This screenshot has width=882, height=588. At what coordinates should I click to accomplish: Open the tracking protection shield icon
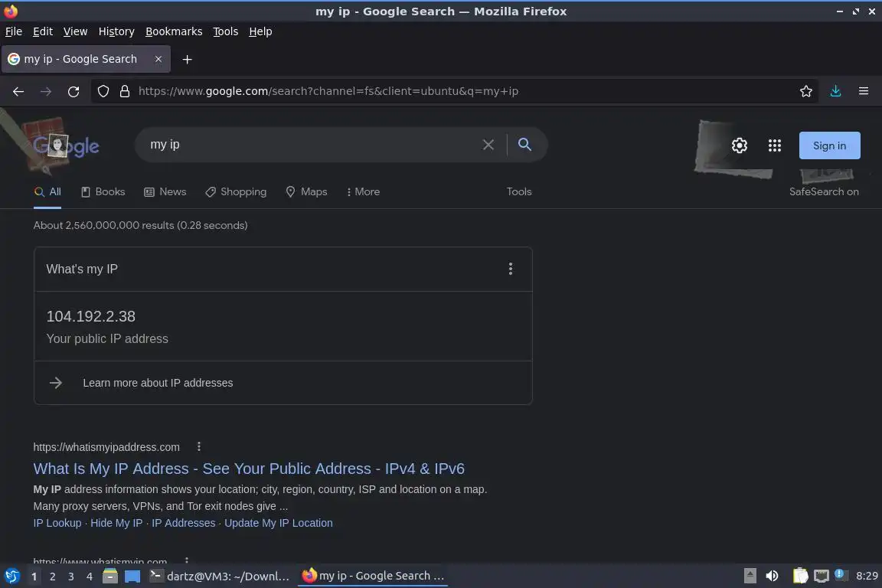(x=103, y=91)
